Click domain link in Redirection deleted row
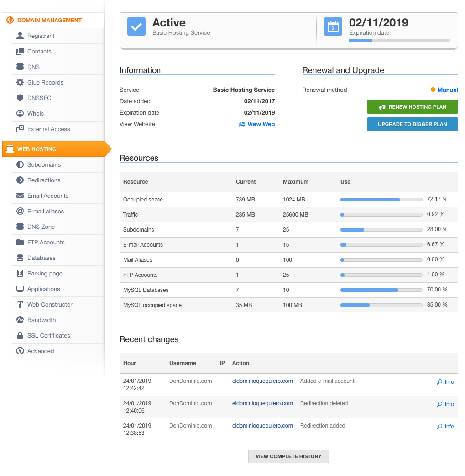This screenshot has height=476, width=465. click(262, 403)
